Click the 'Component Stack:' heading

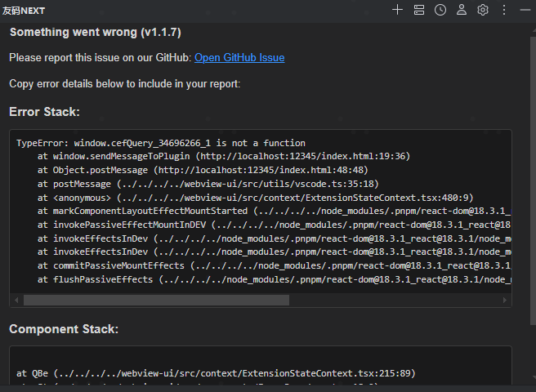[64, 329]
